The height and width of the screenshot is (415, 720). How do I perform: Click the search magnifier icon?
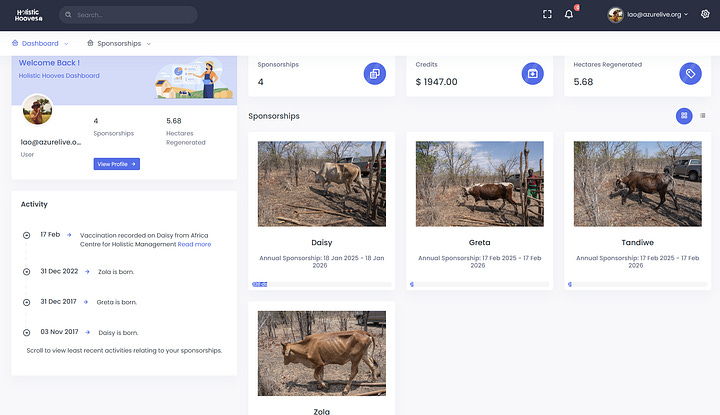point(68,15)
